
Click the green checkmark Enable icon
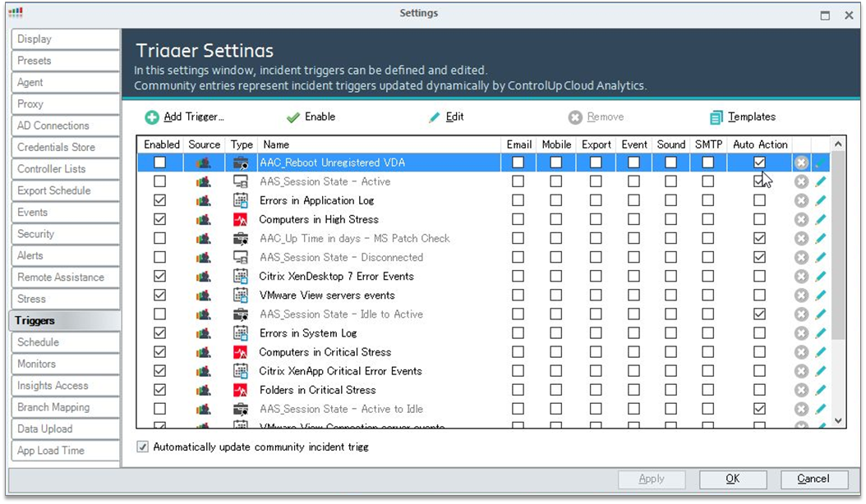click(x=293, y=117)
